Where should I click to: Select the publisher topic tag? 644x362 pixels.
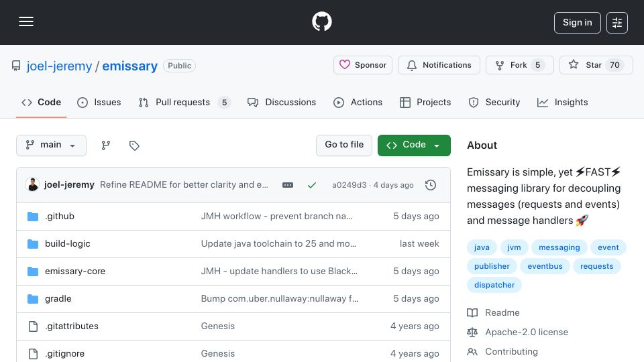click(x=492, y=266)
